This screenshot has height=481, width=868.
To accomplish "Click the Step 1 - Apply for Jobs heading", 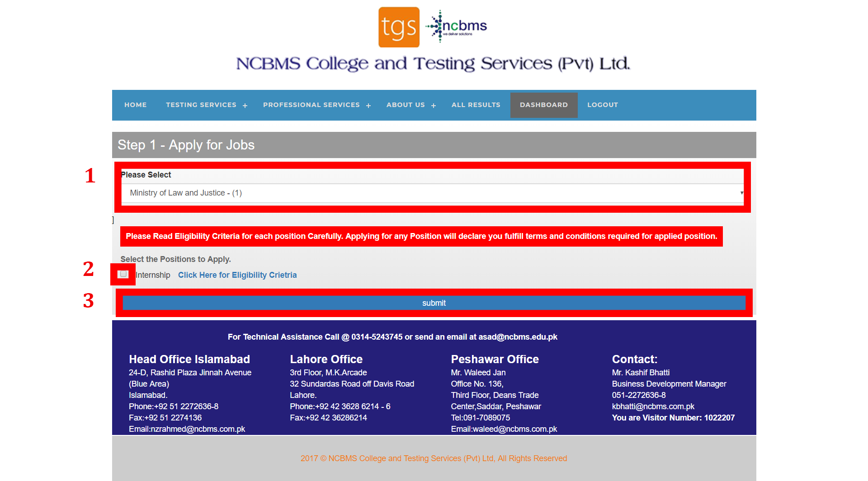I will (186, 145).
